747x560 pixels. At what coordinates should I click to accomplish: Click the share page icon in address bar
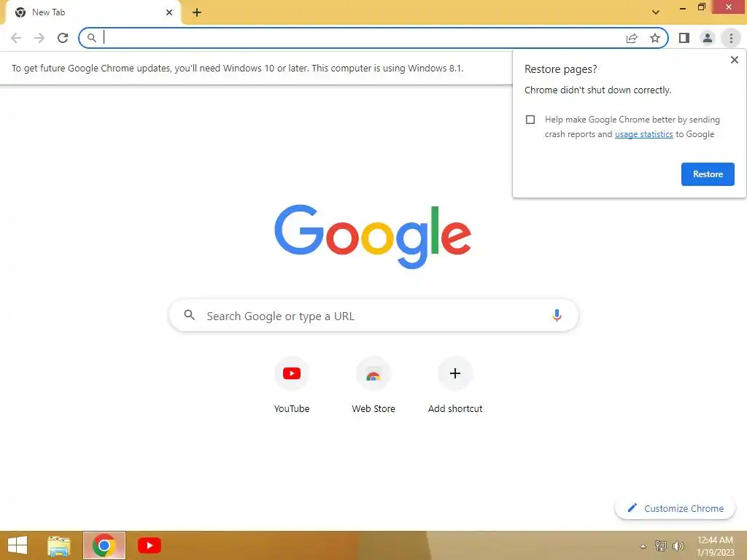632,38
